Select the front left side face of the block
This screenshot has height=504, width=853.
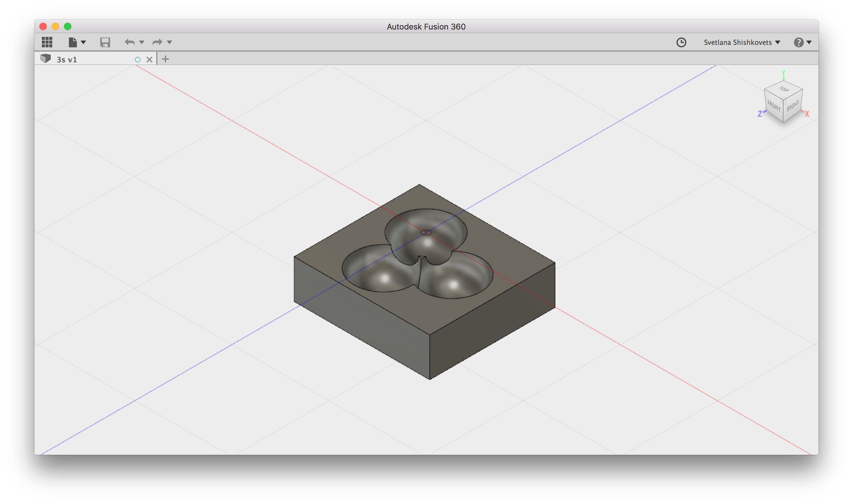click(x=362, y=317)
